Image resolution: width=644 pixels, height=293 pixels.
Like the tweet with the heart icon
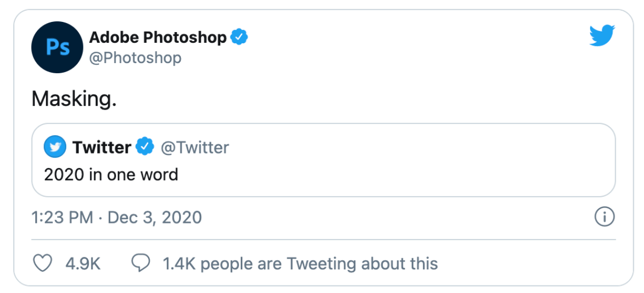42,264
